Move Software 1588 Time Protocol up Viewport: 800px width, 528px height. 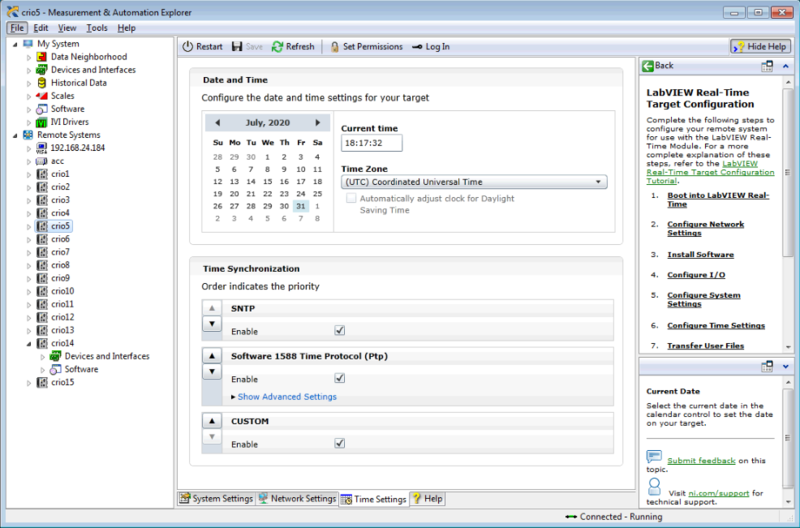pyautogui.click(x=212, y=356)
